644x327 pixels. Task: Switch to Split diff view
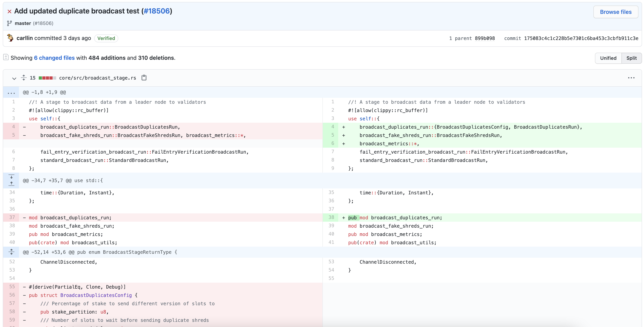click(x=631, y=58)
